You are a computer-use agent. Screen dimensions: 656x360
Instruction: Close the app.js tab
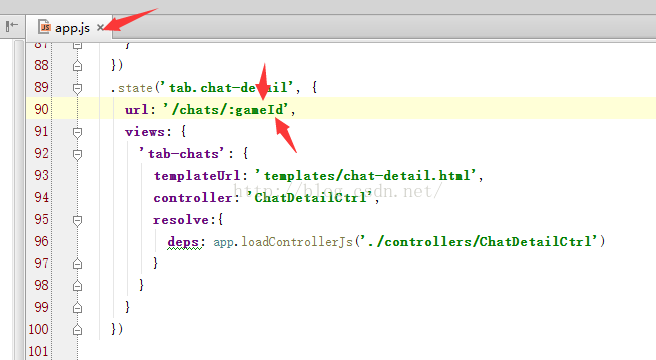coord(100,28)
